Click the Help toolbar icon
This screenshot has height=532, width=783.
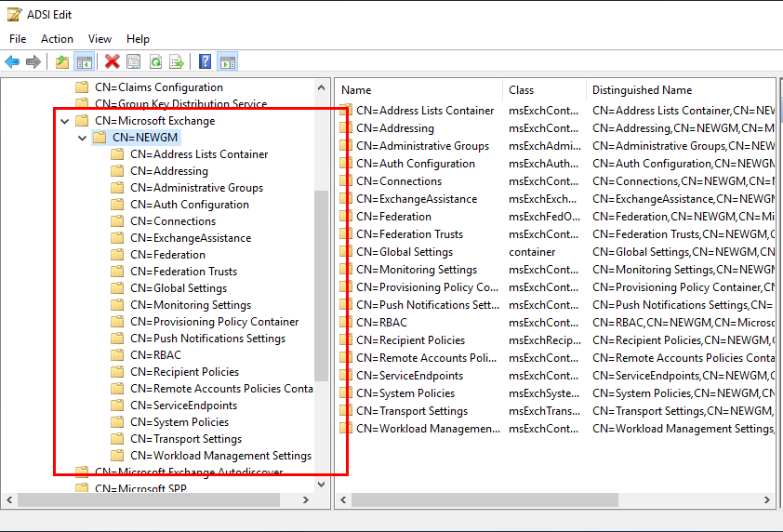(206, 61)
